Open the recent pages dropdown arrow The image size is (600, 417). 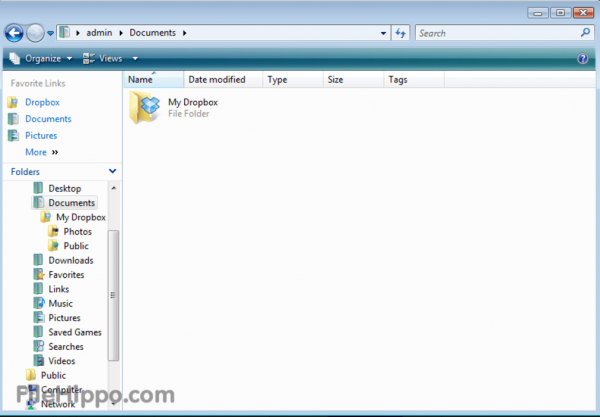click(x=50, y=33)
